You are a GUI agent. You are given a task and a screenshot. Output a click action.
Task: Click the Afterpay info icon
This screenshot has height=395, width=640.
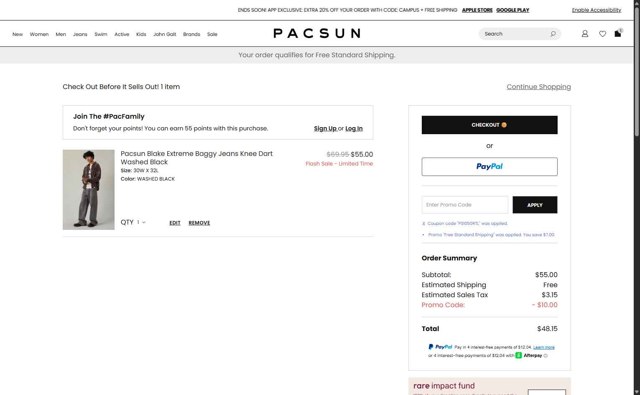[x=546, y=356]
